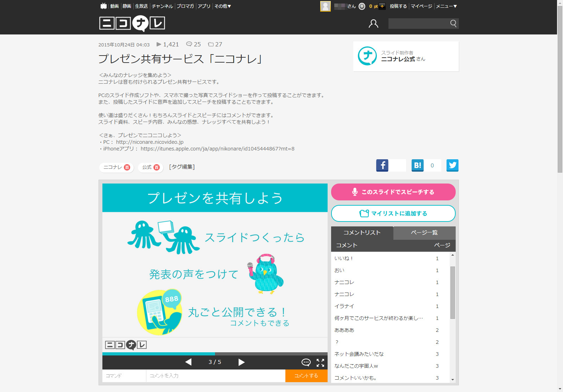This screenshot has width=563, height=392.
Task: Bookmark the page with Hatena
Action: click(x=417, y=165)
